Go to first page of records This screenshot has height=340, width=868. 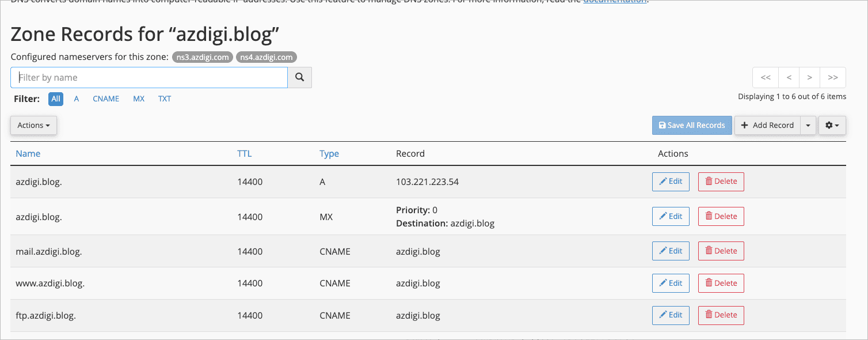click(765, 77)
